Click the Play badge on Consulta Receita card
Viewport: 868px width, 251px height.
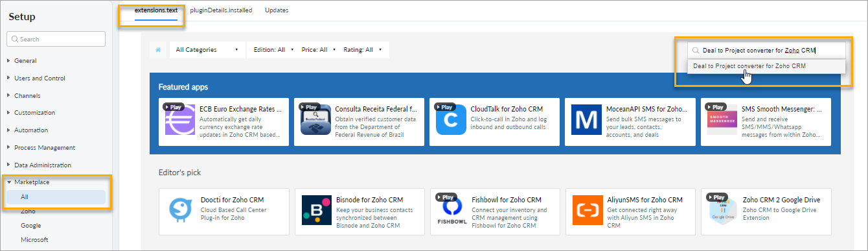(310, 106)
